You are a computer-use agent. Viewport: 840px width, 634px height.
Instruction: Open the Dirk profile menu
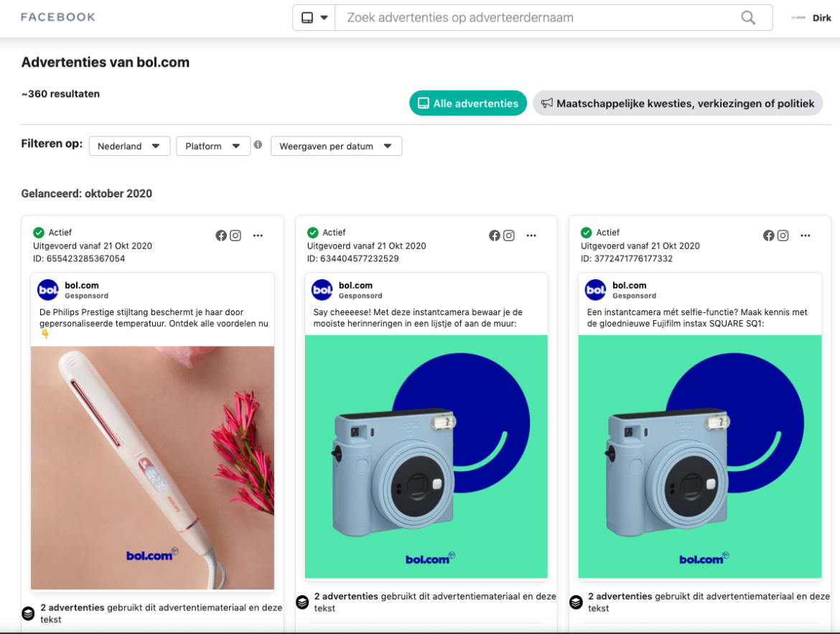pos(811,18)
